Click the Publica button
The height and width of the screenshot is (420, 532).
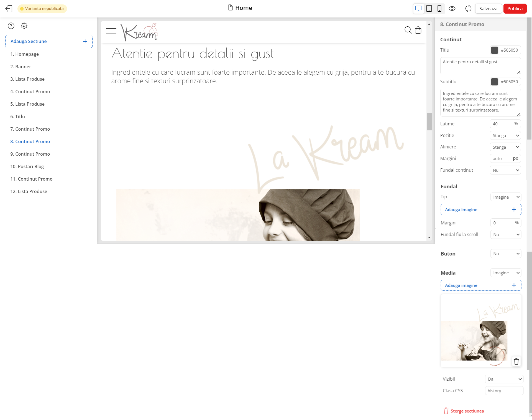(515, 9)
